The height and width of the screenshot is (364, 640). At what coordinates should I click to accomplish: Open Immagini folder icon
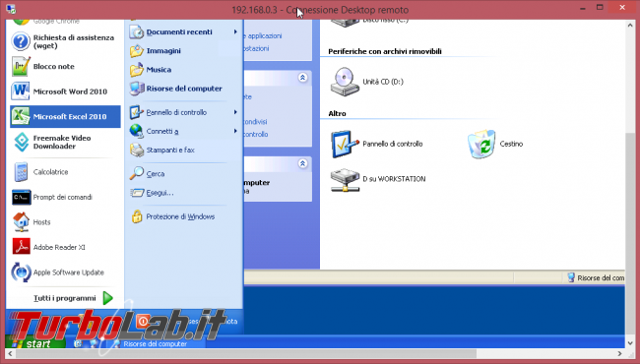click(136, 51)
